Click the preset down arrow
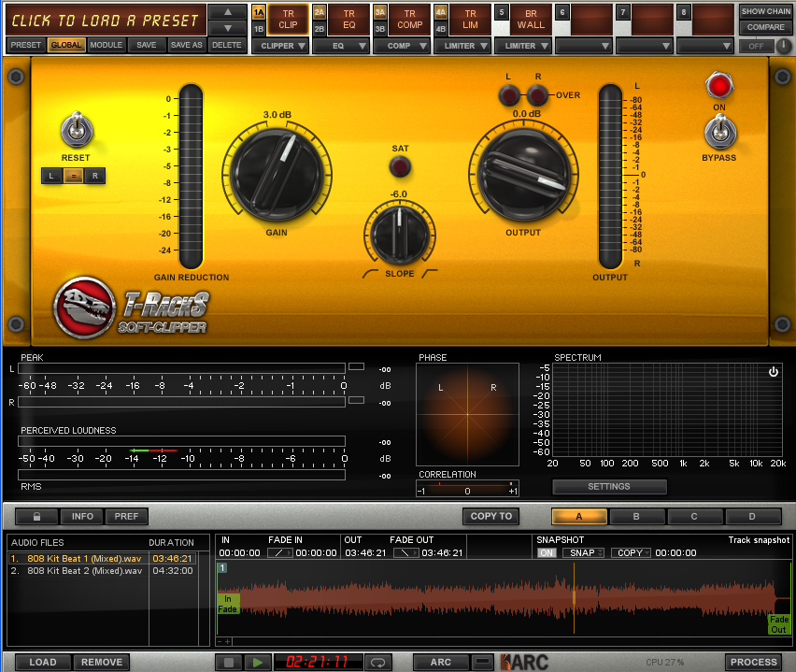 point(228,28)
